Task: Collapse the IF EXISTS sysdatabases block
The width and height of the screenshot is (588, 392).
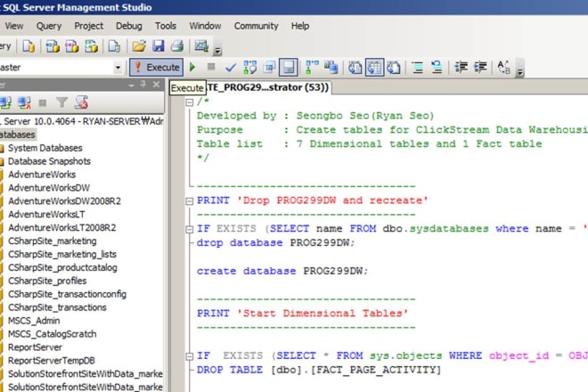Action: tap(190, 229)
